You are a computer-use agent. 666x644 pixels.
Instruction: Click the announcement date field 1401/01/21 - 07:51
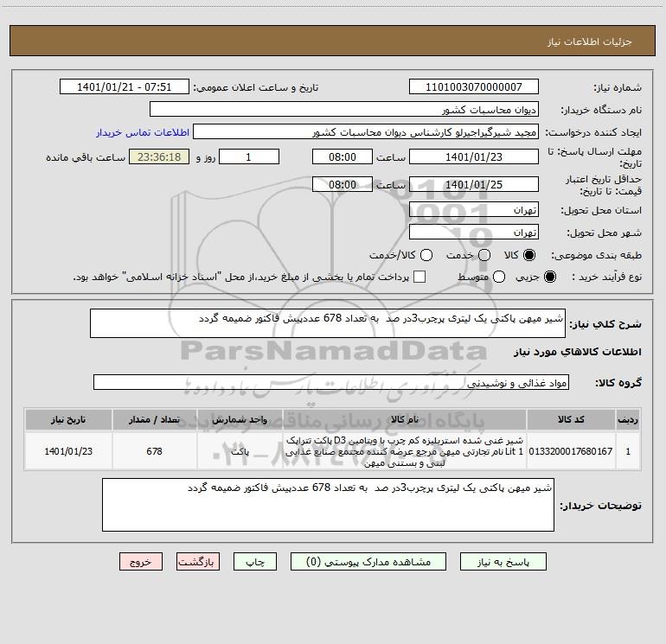[x=124, y=86]
